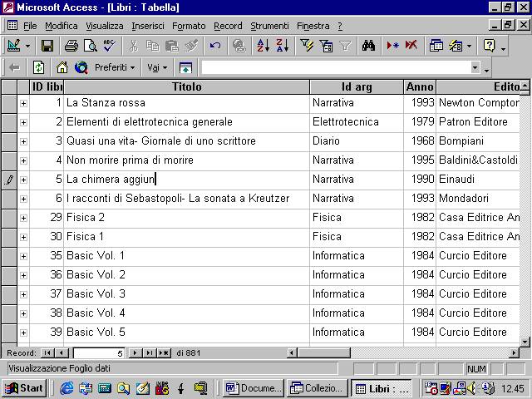The image size is (532, 399).
Task: Select the Titolo column header
Action: click(x=186, y=86)
